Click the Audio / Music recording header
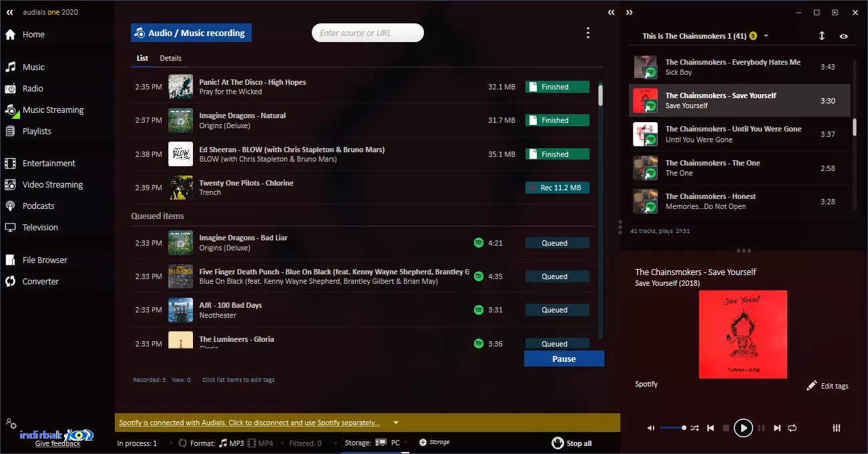This screenshot has height=454, width=868. point(191,33)
